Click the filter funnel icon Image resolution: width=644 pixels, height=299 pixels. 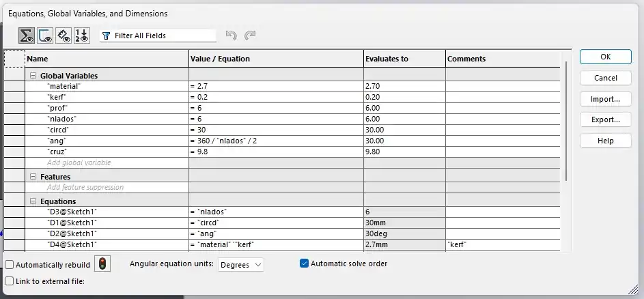click(x=106, y=35)
